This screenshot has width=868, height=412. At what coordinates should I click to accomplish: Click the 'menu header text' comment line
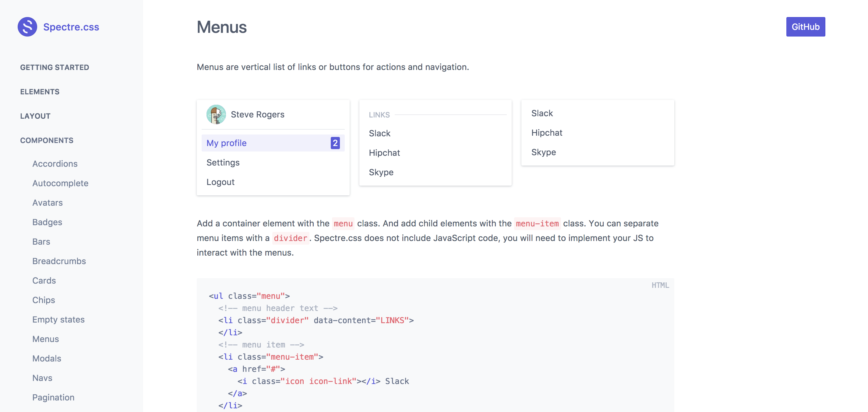[278, 308]
